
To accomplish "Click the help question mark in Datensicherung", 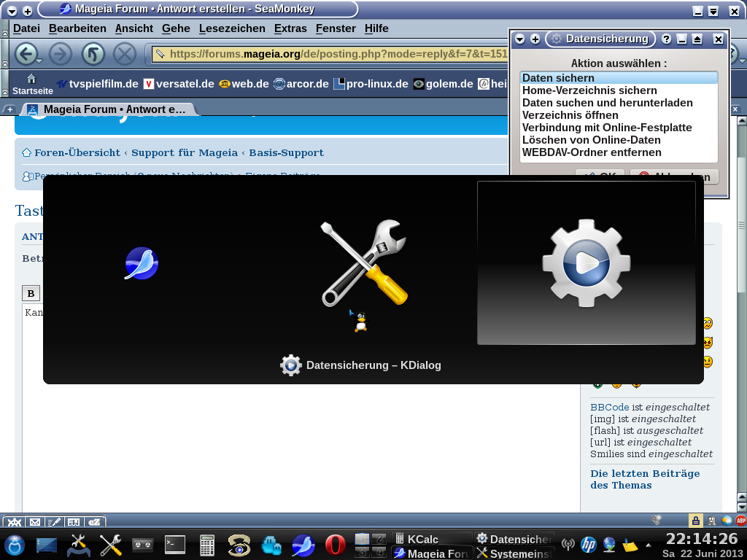I will click(667, 39).
